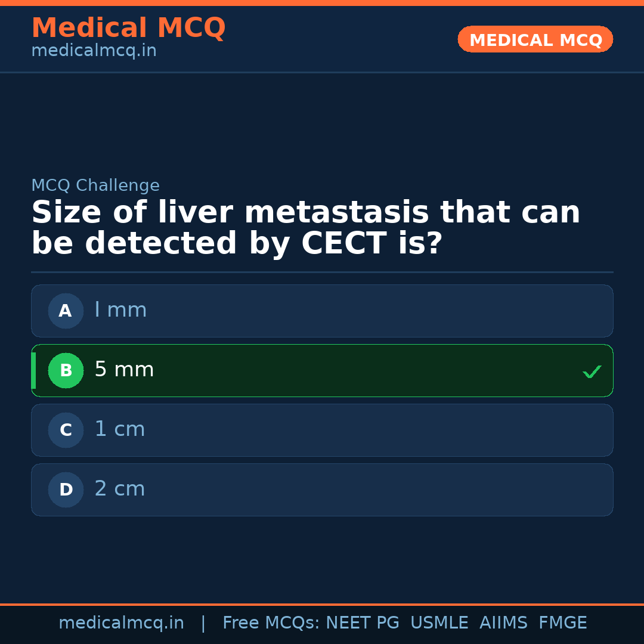
Task: Click the liver metastasis question text
Action: [305, 228]
